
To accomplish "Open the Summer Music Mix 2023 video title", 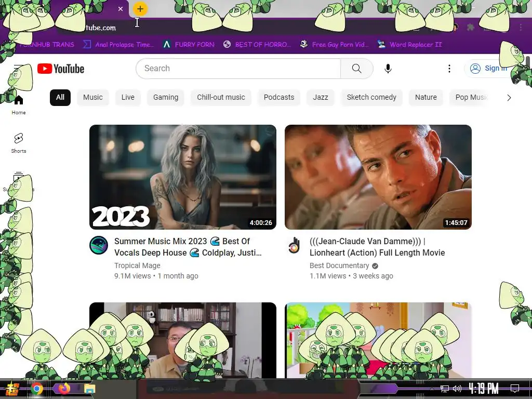I will [x=188, y=247].
